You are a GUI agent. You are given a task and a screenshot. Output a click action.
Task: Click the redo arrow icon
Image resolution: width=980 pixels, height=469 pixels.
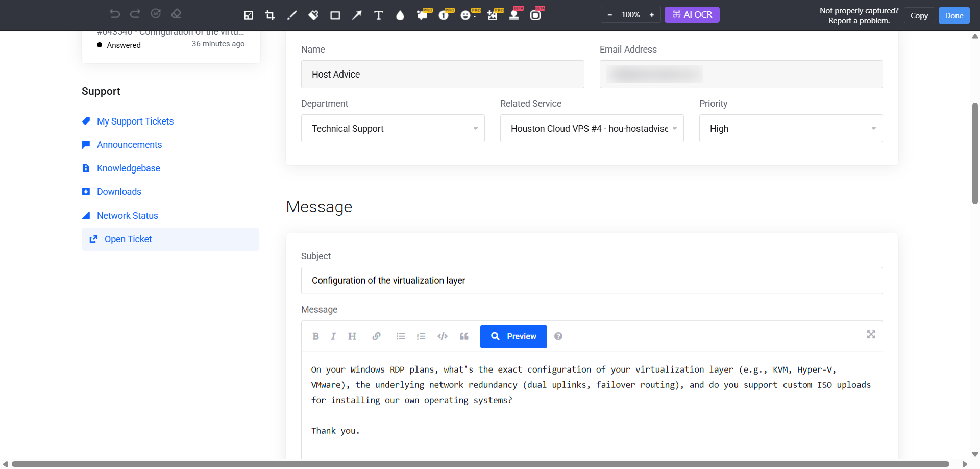coord(135,14)
